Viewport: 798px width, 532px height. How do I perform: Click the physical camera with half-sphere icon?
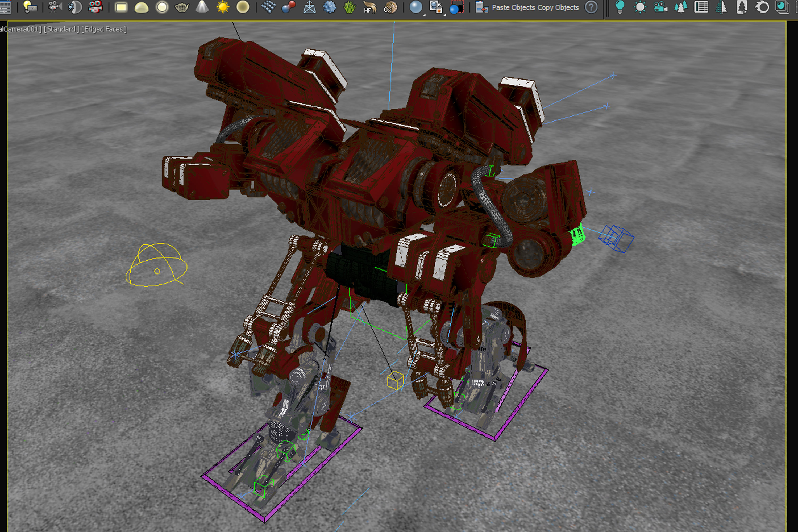[75, 7]
